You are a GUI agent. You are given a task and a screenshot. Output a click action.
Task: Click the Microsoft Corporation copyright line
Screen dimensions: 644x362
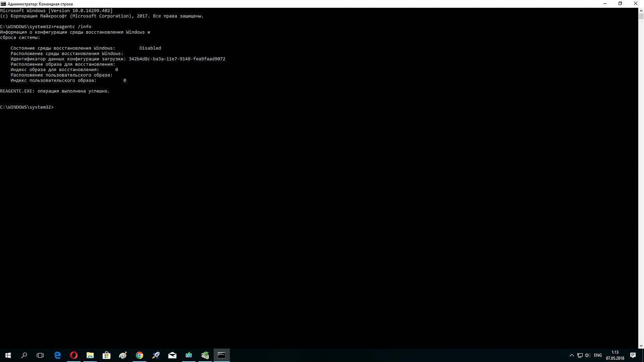coord(102,16)
